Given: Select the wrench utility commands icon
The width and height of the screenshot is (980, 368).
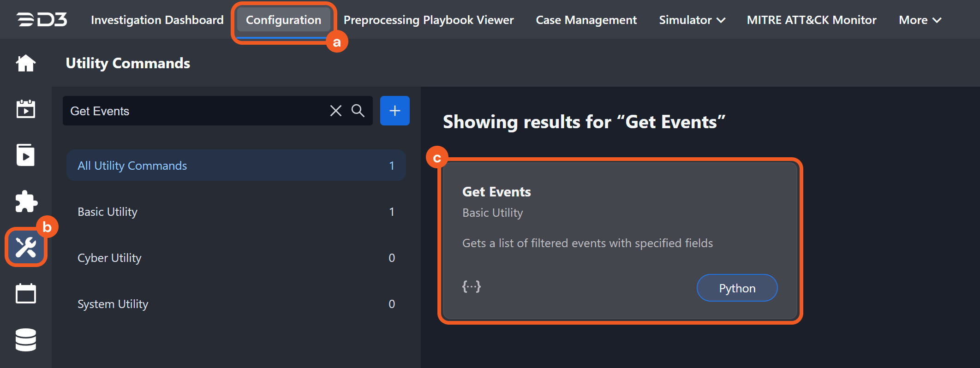Looking at the screenshot, I should (26, 248).
